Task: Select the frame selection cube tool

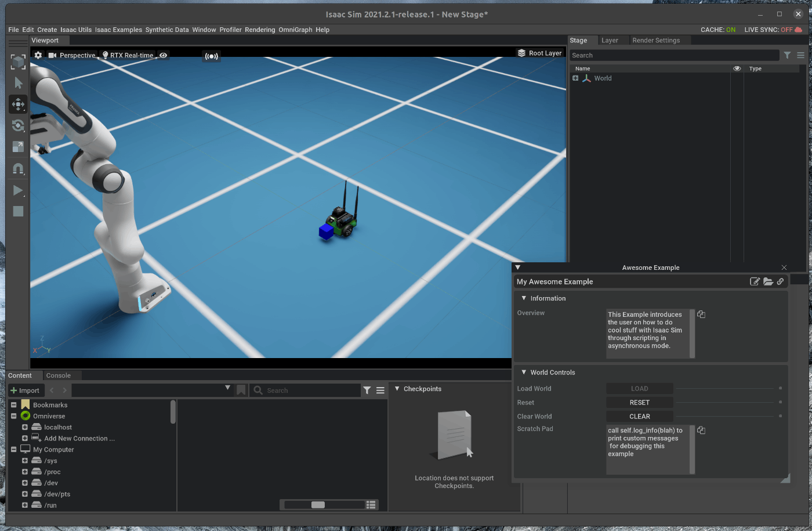Action: click(x=18, y=62)
